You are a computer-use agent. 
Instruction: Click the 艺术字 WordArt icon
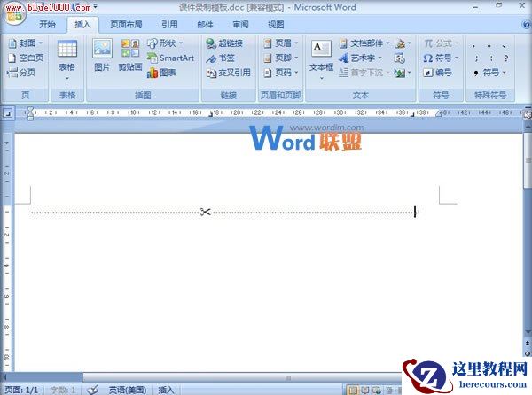point(344,58)
